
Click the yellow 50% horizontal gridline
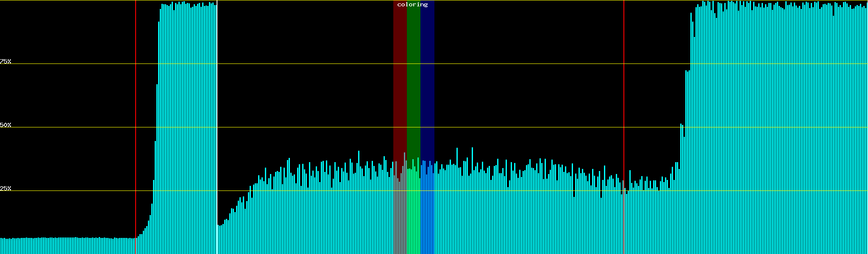click(x=297, y=127)
